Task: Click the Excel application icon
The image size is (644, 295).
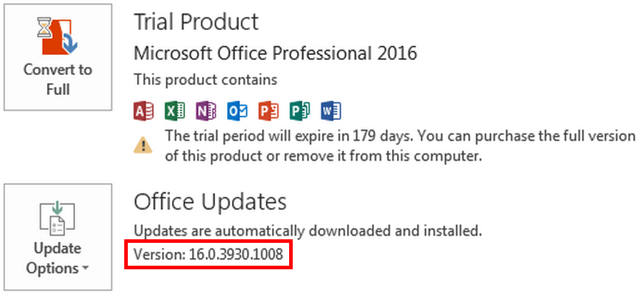Action: (x=175, y=111)
